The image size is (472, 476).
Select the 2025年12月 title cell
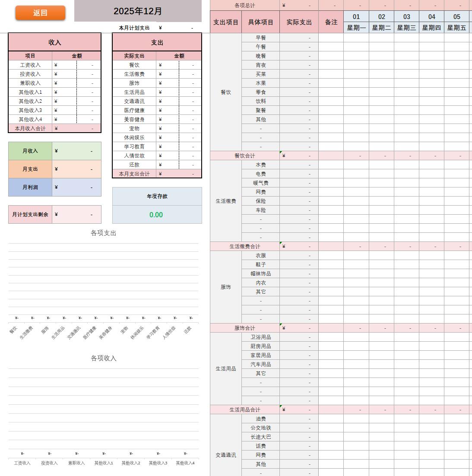(x=138, y=11)
